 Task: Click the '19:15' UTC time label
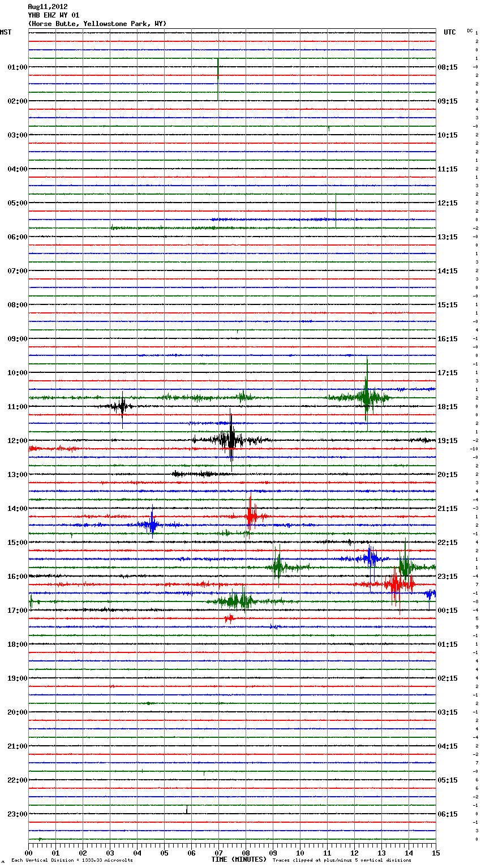point(448,441)
